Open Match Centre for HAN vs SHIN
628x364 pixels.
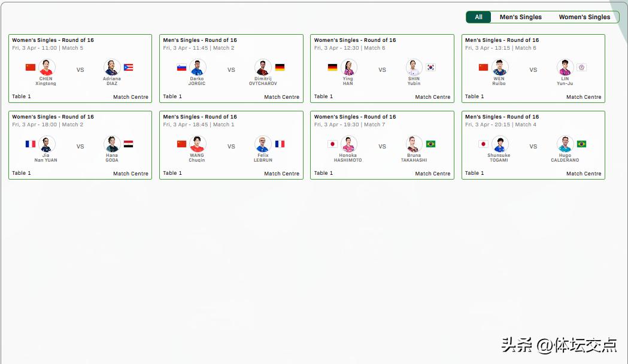pos(433,97)
